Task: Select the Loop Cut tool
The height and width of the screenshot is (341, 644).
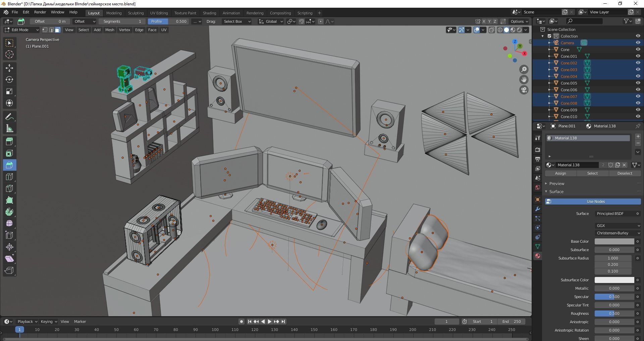Action: coord(9,177)
